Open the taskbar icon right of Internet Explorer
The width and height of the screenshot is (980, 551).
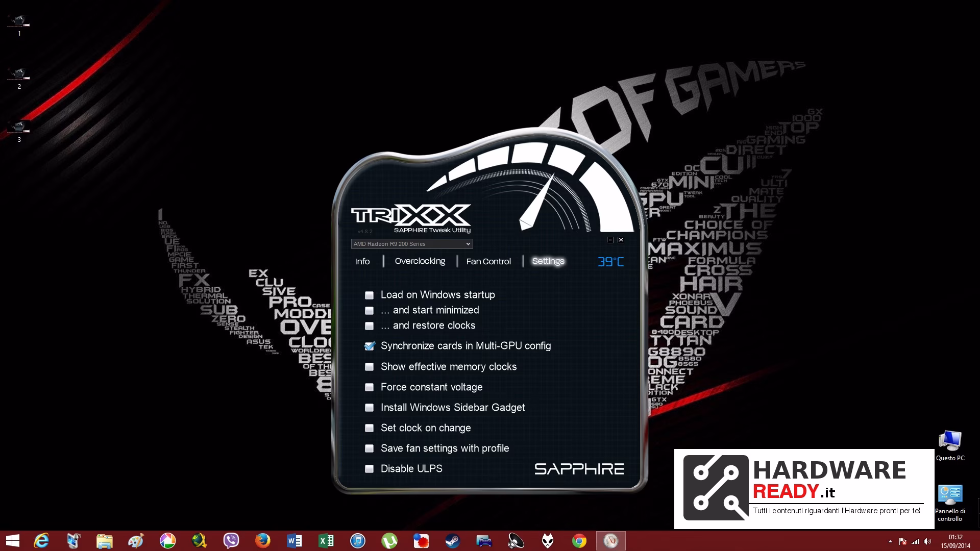73,541
